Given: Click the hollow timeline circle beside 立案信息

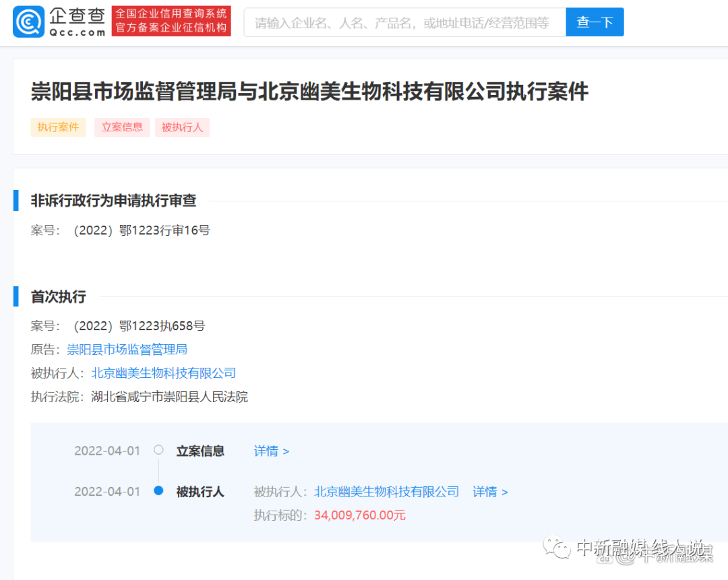Looking at the screenshot, I should click(x=158, y=451).
